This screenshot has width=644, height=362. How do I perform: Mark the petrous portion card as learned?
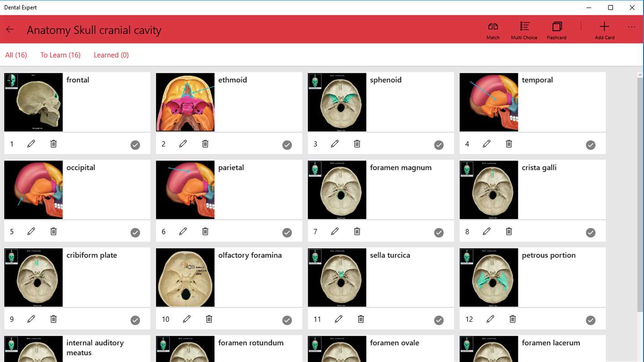[591, 320]
